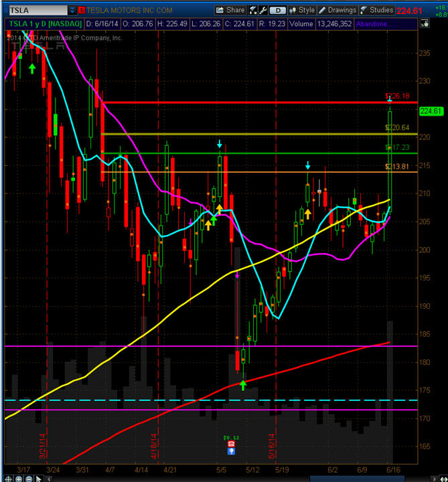The height and width of the screenshot is (482, 448).
Task: Click the D: 6/16/14 date in header
Action: click(102, 23)
